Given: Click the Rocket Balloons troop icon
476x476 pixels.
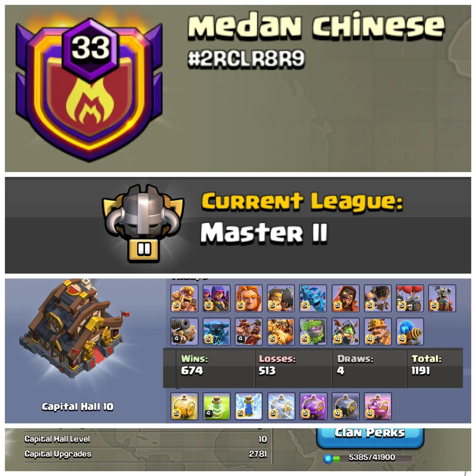Looking at the screenshot, I should pos(378,298).
